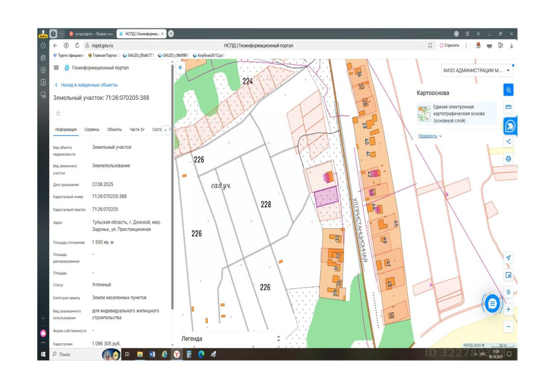The width and height of the screenshot is (555, 392).
Task: Click the Windows Start button on taskbar
Action: coord(43,354)
